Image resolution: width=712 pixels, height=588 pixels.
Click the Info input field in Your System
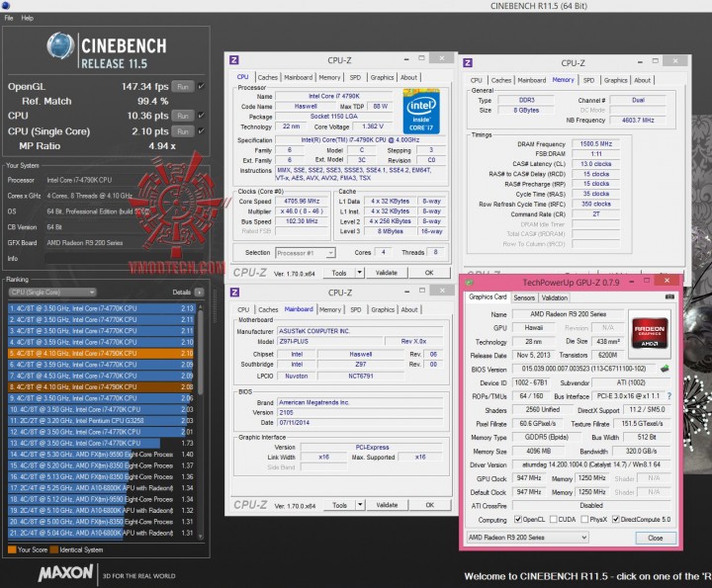click(x=127, y=259)
